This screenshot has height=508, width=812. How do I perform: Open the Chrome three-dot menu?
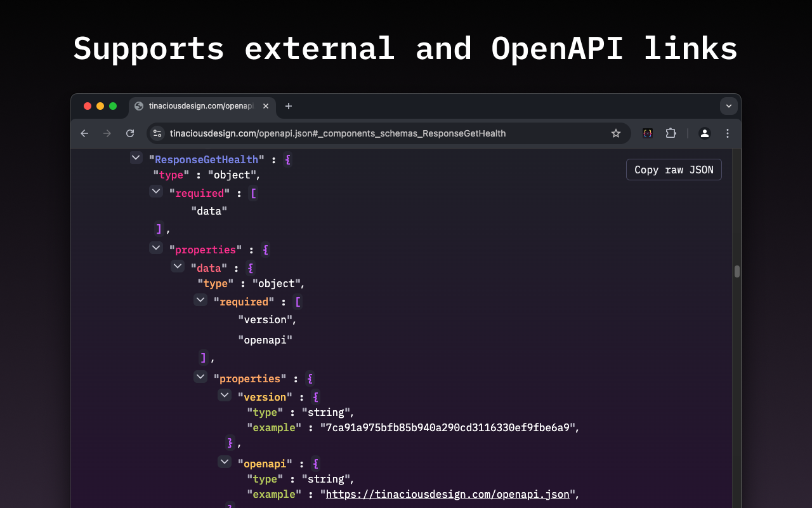point(728,133)
